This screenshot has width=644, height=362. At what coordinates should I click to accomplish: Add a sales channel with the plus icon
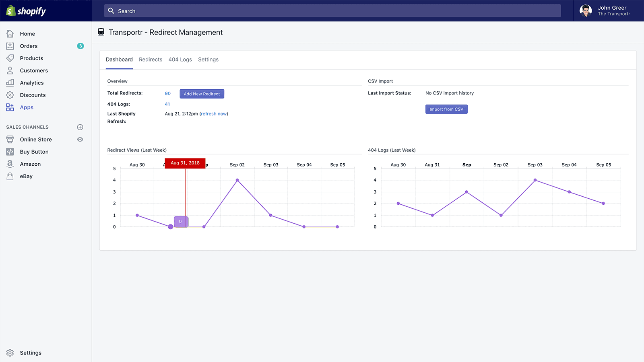[80, 127]
